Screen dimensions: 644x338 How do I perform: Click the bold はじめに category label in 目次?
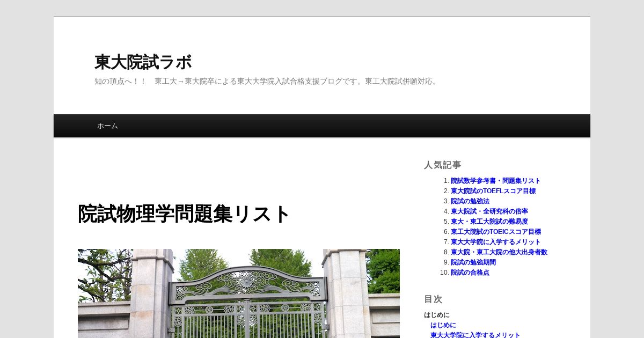pos(437,315)
